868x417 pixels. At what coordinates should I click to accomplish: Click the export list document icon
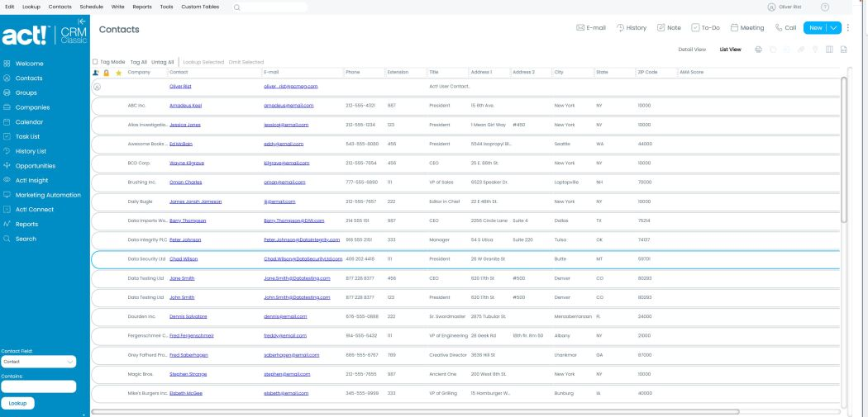pos(844,50)
